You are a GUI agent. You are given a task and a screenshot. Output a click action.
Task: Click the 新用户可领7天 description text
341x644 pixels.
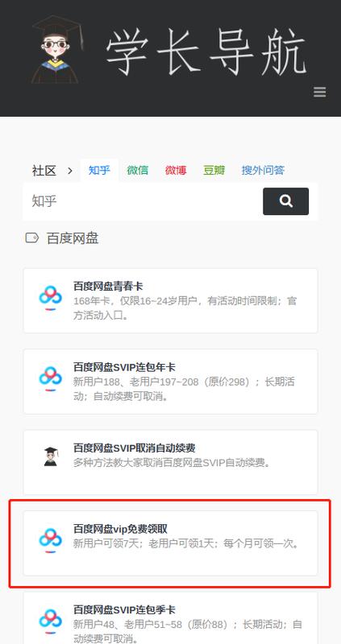tap(187, 544)
